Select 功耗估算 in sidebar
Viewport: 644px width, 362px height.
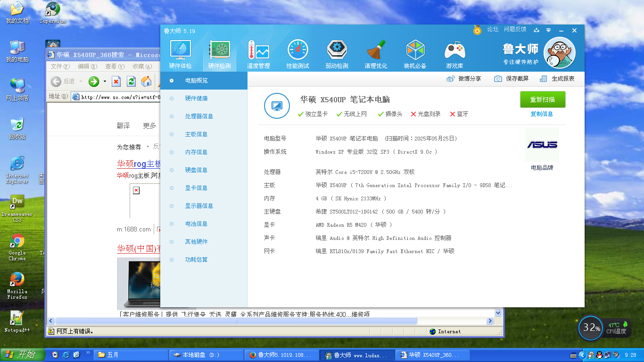point(204,260)
